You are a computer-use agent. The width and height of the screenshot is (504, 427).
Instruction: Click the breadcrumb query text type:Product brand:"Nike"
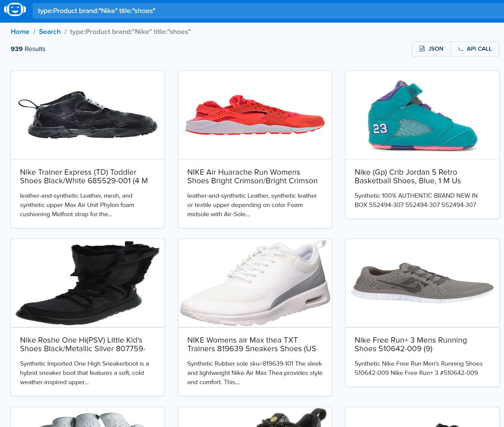pyautogui.click(x=130, y=32)
